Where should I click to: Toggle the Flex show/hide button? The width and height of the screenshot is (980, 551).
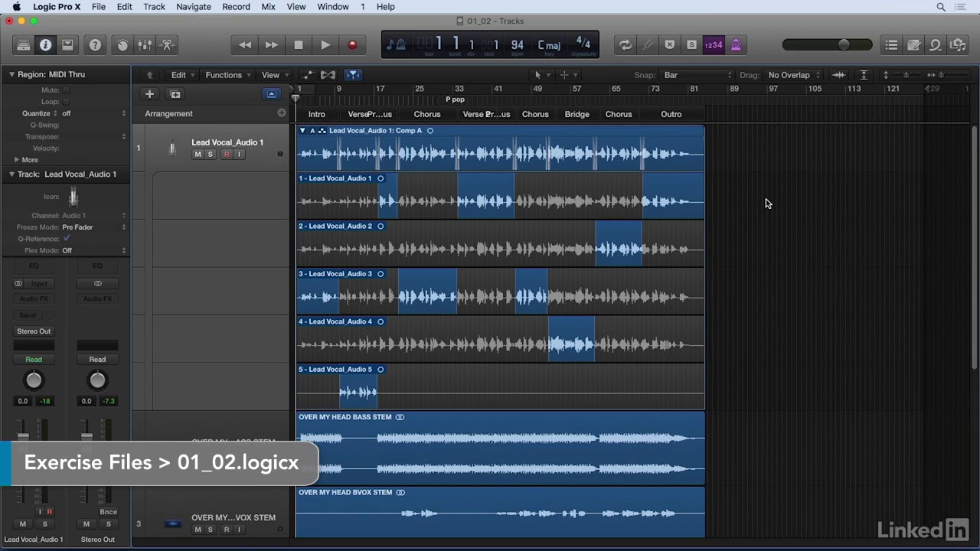(328, 75)
